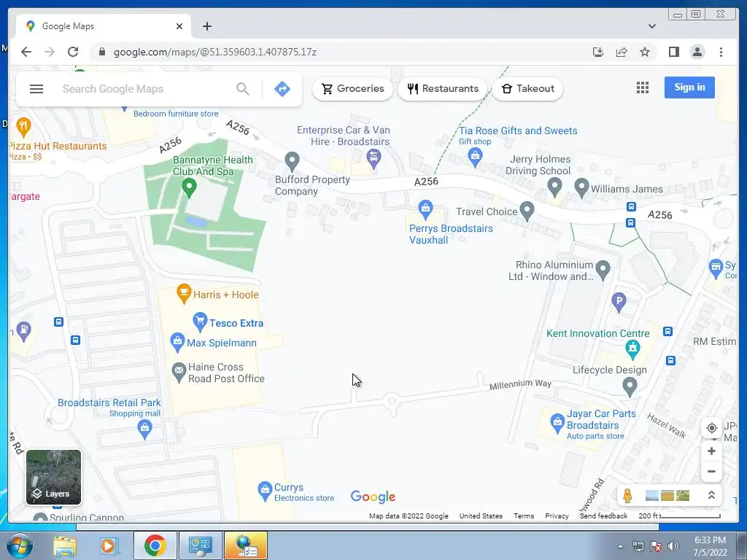Toggle the 200 ft map scale bar
This screenshot has width=747, height=560.
pos(679,516)
